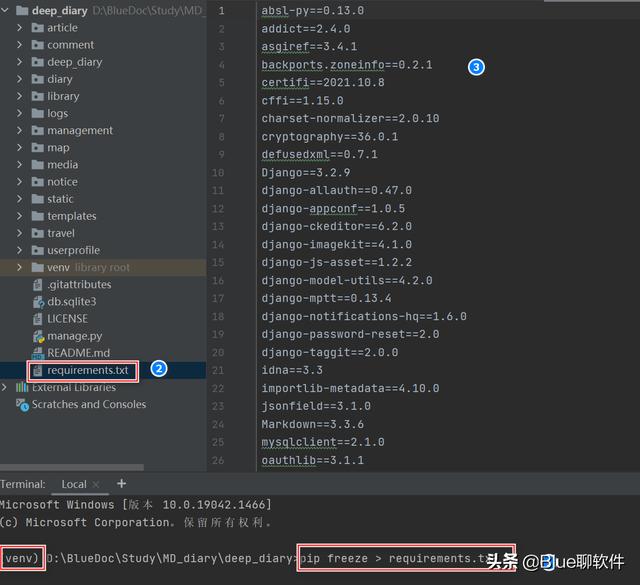
Task: Click the django-notifications-hq==1.6.0 line
Action: pyautogui.click(x=364, y=316)
